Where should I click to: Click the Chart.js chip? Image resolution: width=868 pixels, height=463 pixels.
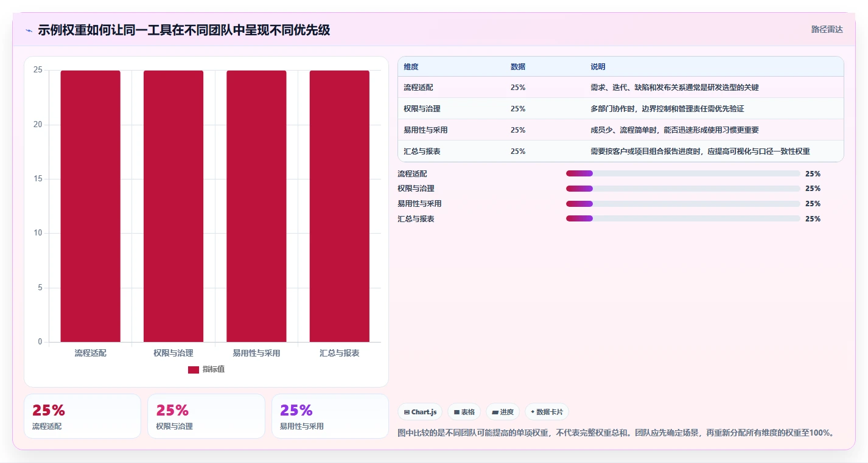click(420, 412)
